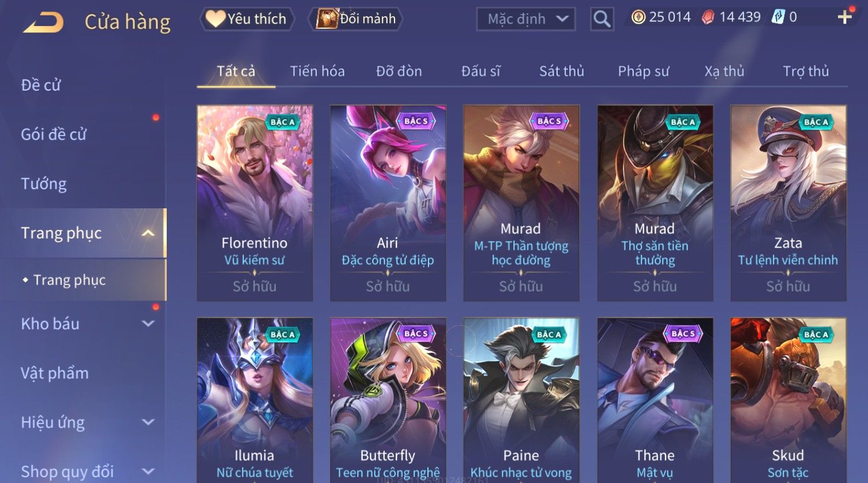Click the red ruby balance icon

click(x=708, y=17)
